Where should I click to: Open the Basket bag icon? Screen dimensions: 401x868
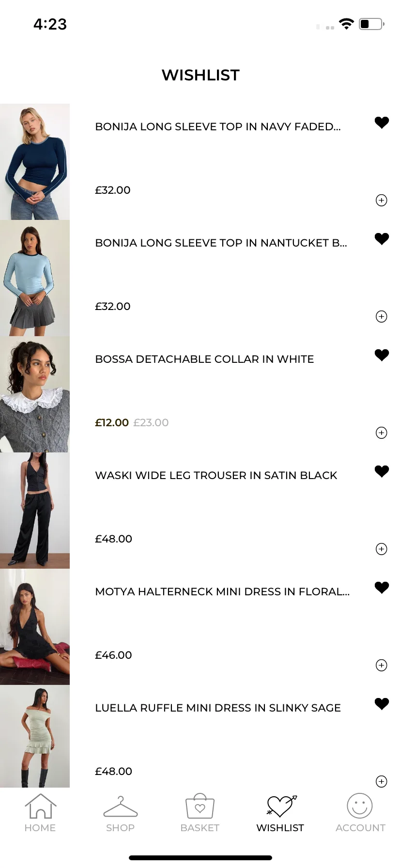point(200,813)
